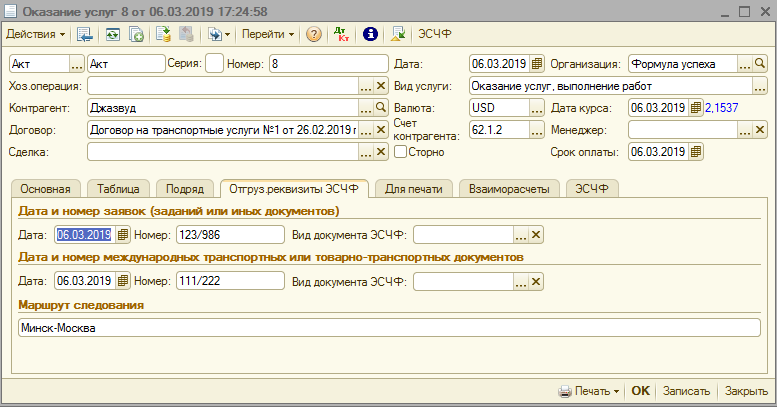Open selection for second Вид документа ЭСЧФ
777x407 pixels.
point(521,282)
